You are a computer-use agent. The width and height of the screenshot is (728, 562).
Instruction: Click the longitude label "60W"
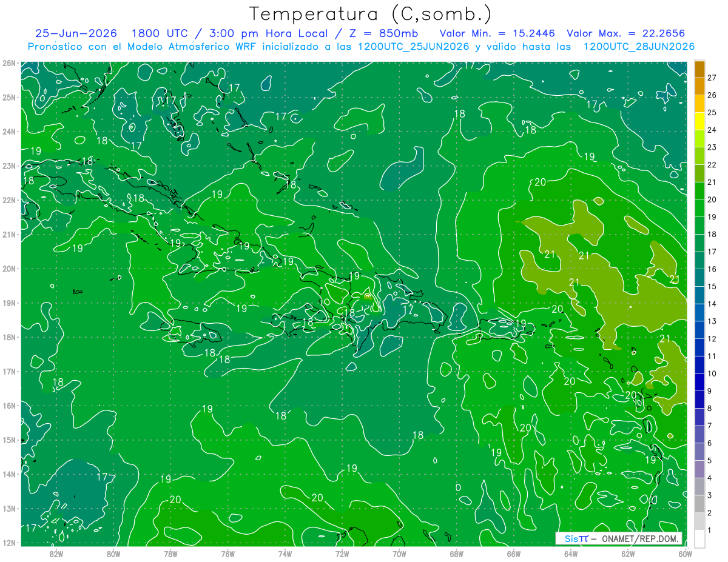coord(685,552)
